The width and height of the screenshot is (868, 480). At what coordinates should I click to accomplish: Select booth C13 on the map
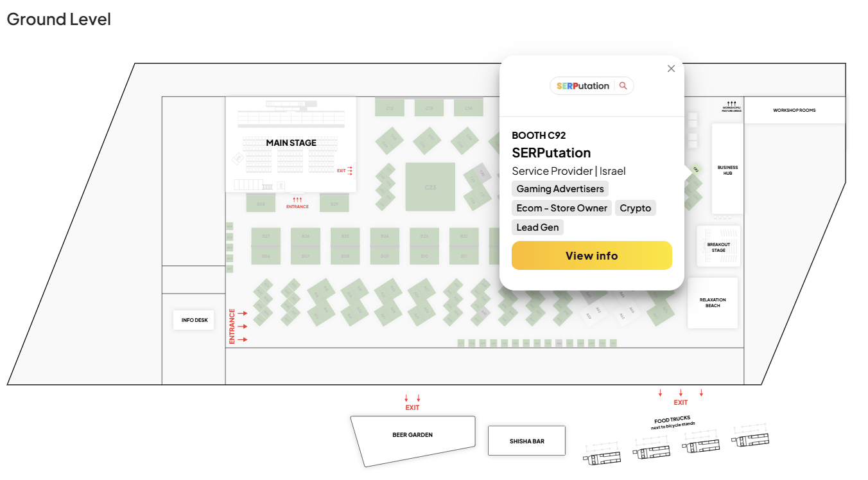(429, 107)
